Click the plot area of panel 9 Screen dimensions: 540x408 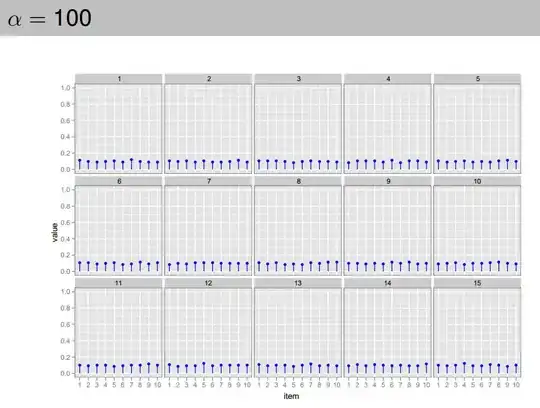pos(387,230)
